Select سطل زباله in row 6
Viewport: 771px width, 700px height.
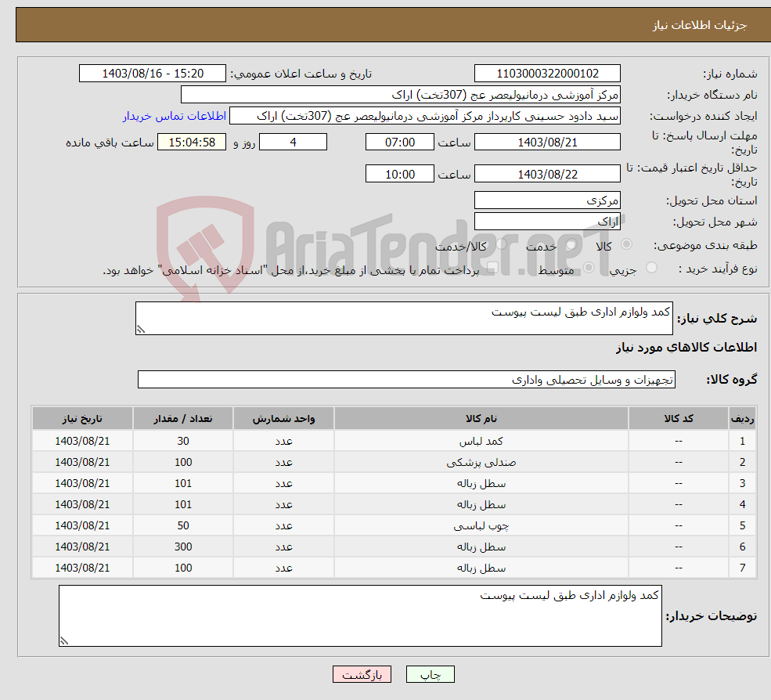pos(481,547)
